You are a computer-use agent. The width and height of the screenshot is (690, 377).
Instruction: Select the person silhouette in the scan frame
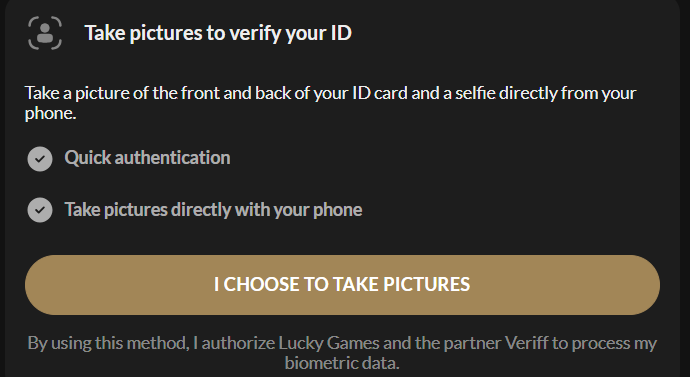pyautogui.click(x=45, y=33)
